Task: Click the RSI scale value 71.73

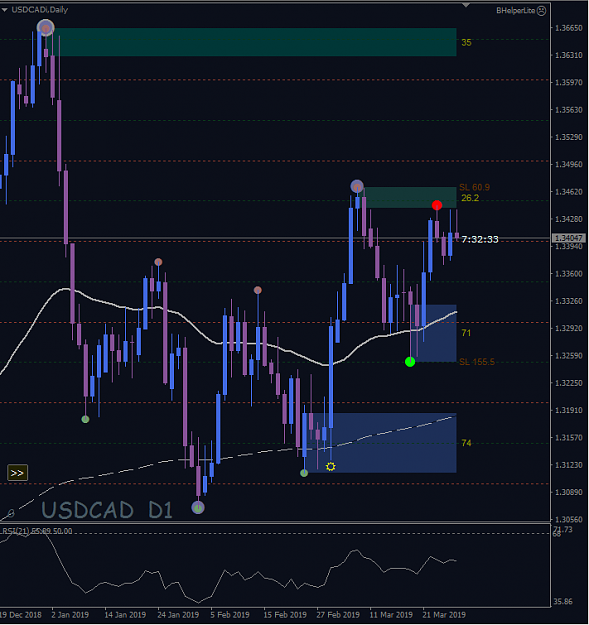Action: click(563, 529)
